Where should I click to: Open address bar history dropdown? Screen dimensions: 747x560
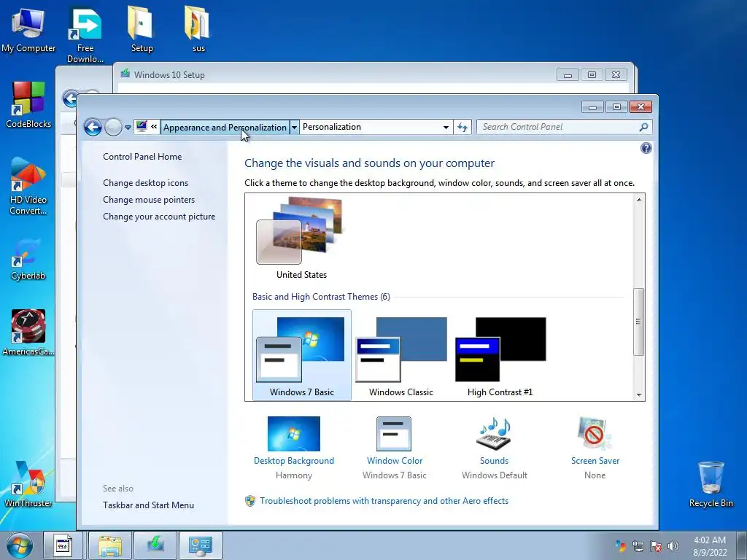point(446,127)
